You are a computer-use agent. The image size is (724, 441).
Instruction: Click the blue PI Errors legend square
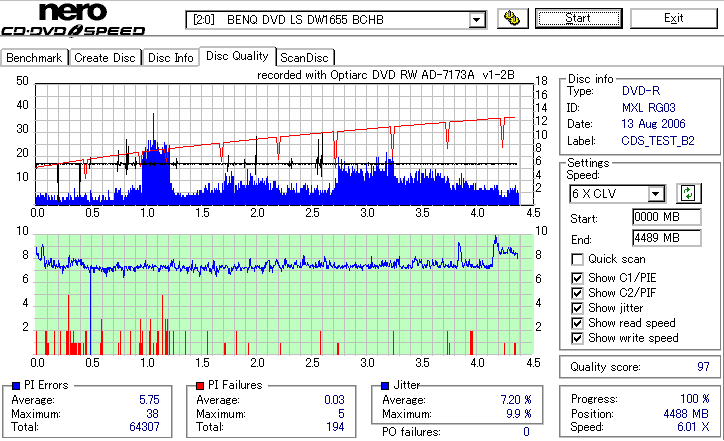click(x=16, y=385)
